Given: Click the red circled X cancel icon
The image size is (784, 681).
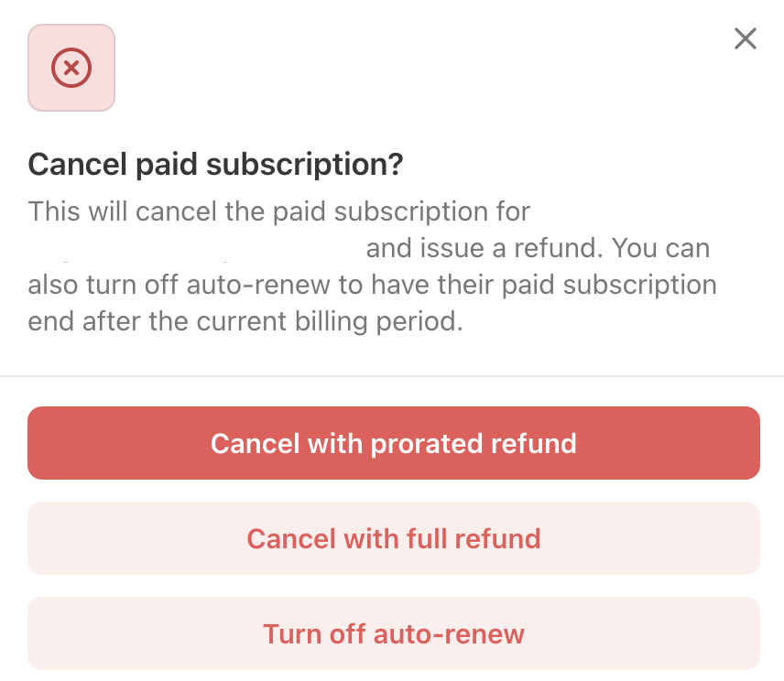Looking at the screenshot, I should pos(71,68).
